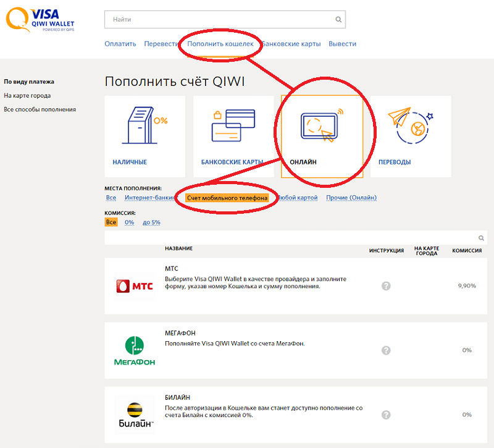Open На карте города sidebar link
The image size is (494, 448).
27,96
